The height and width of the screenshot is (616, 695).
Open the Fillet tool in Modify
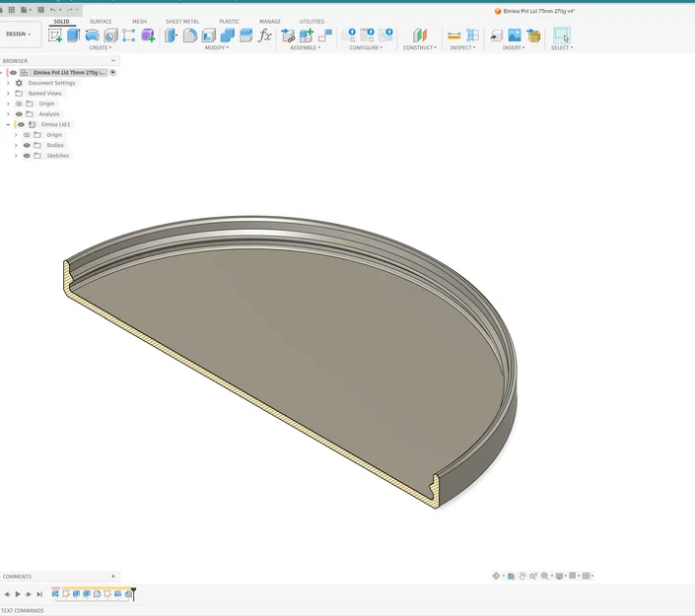[189, 35]
